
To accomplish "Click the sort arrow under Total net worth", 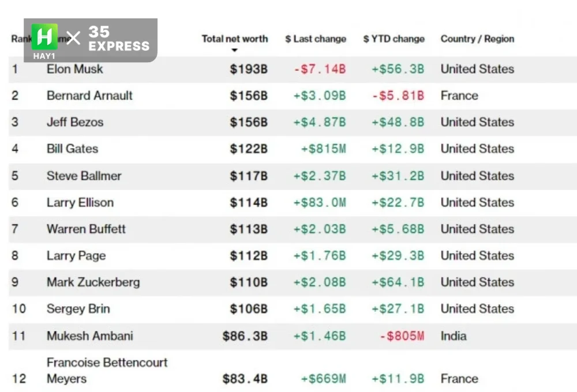I will pos(234,50).
